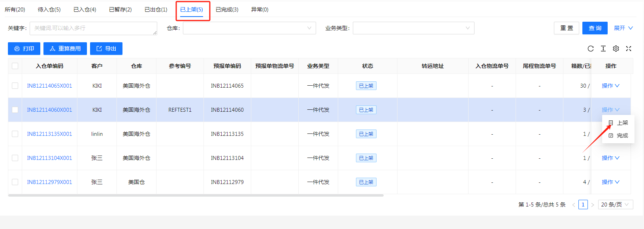This screenshot has width=644, height=229.
Task: Check the row INB12114065X001 checkbox
Action: pyautogui.click(x=15, y=86)
